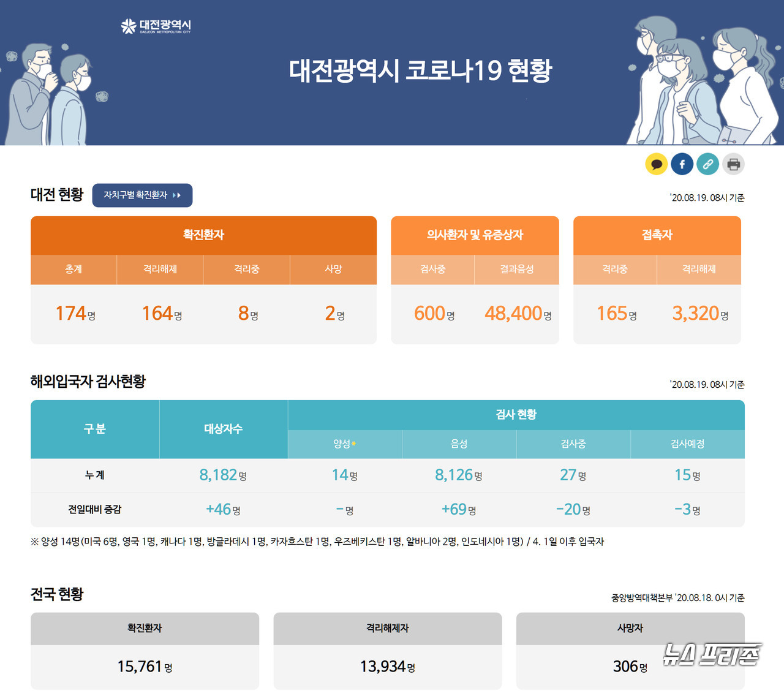The image size is (784, 696).
Task: Click the 대상자수 table header
Action: [224, 429]
